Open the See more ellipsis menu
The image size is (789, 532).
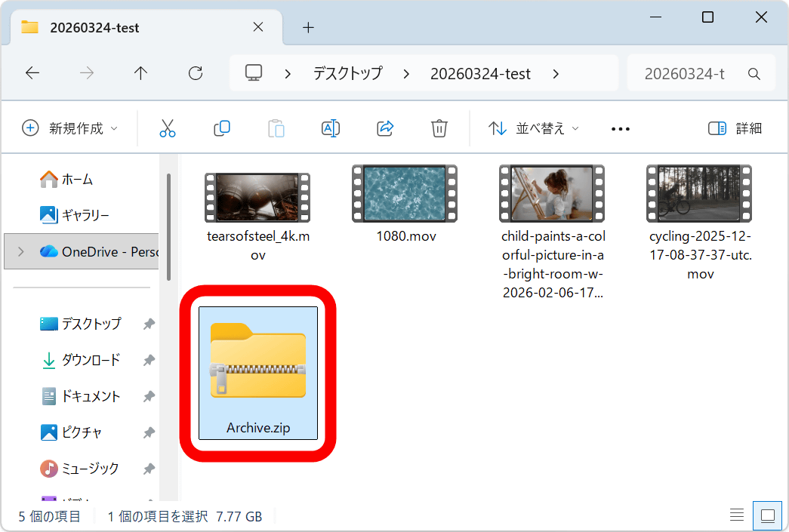click(x=621, y=129)
